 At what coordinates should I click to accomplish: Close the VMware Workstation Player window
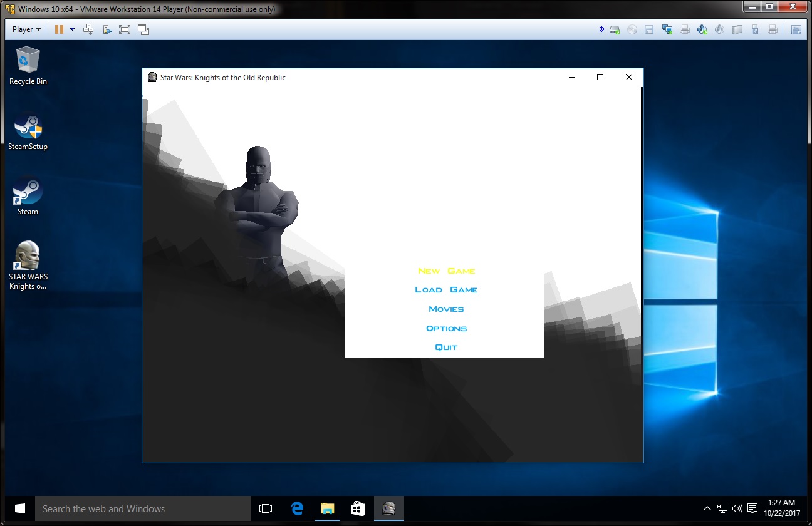click(x=791, y=7)
